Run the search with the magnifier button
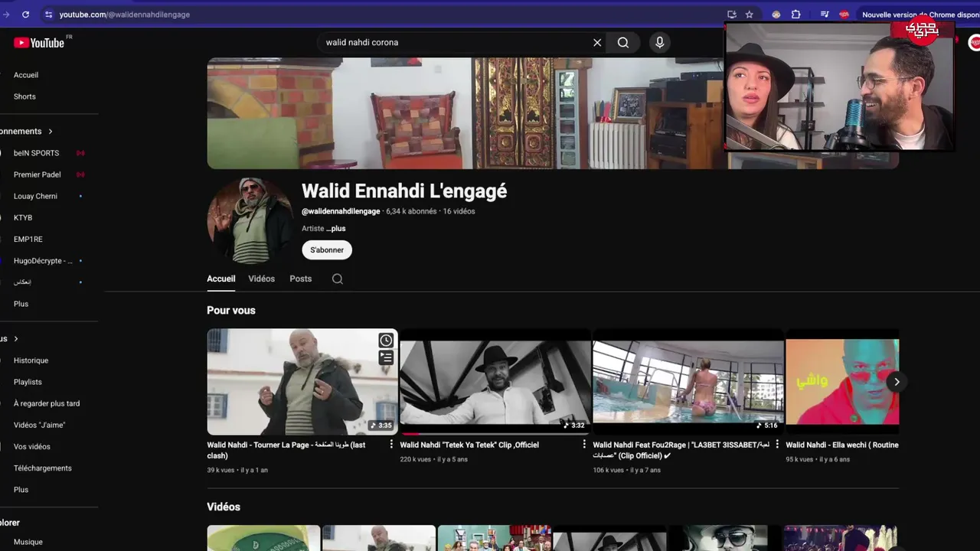The image size is (980, 551). pyautogui.click(x=623, y=43)
